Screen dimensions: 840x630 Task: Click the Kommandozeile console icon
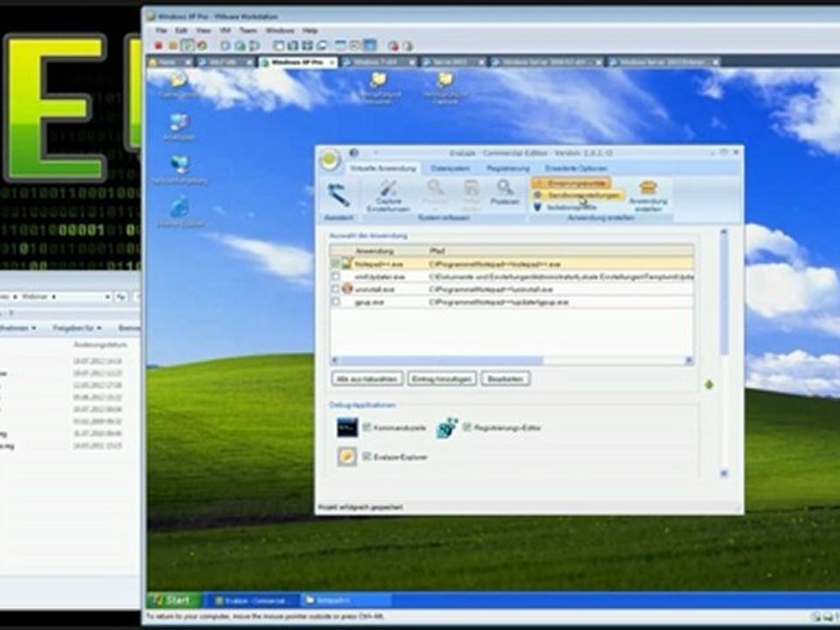pos(347,428)
